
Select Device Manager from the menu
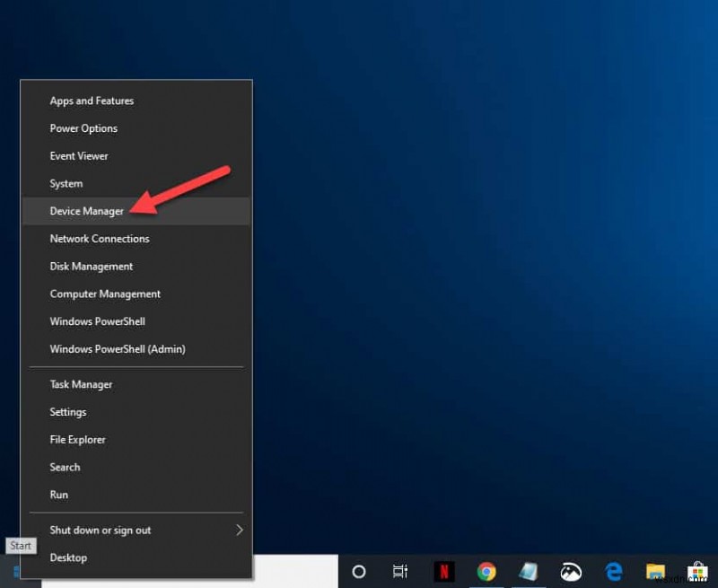click(87, 211)
